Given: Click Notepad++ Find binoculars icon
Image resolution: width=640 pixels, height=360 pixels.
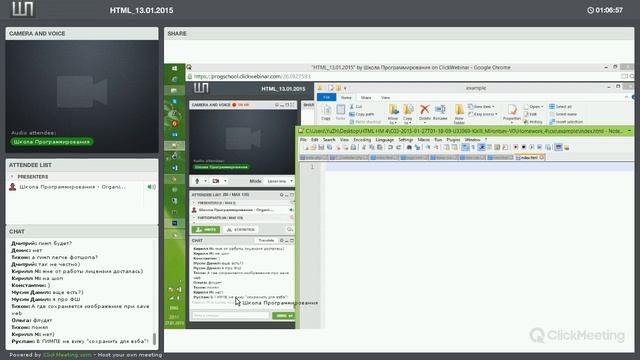Looking at the screenshot, I should pos(409,147).
